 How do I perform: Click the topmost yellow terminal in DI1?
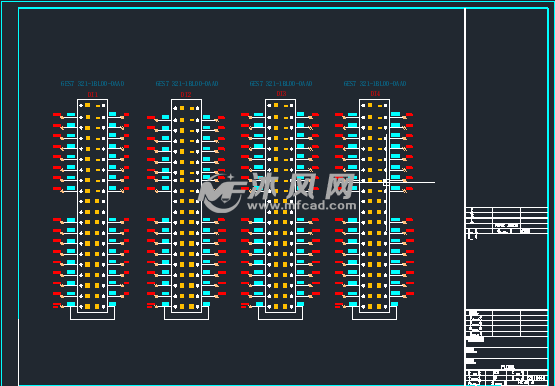click(87, 105)
